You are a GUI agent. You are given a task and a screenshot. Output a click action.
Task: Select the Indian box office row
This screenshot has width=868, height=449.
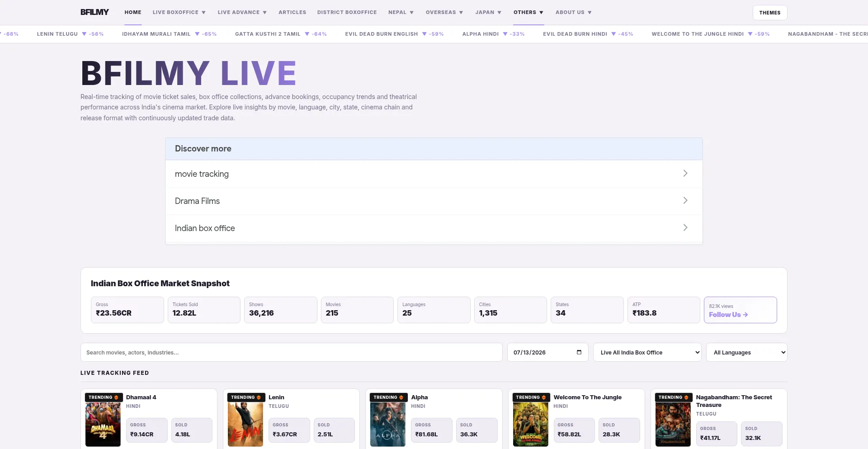click(434, 228)
